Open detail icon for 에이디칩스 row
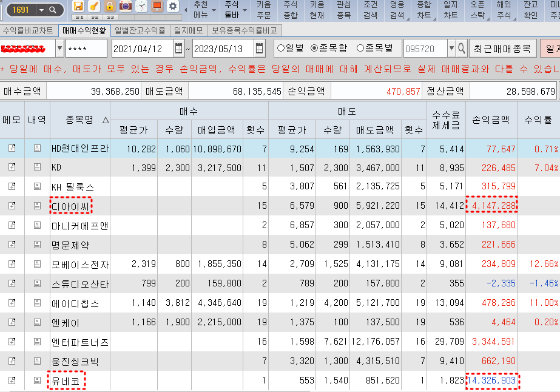Screen dimensions: 560x392 37,303
